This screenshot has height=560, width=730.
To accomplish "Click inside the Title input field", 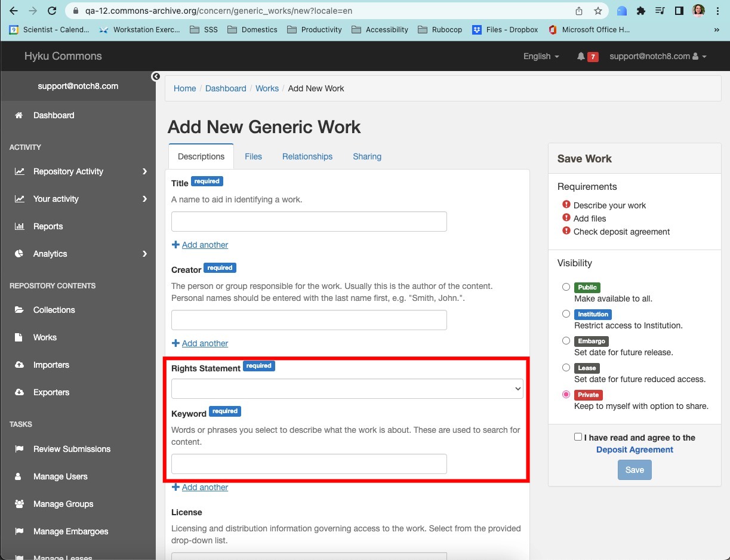I will point(309,221).
